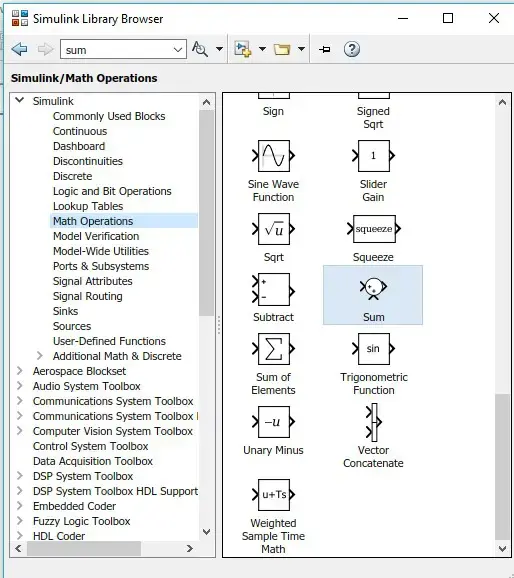This screenshot has width=514, height=578.
Task: Select Control System Toolbox in the tree
Action: click(x=90, y=446)
